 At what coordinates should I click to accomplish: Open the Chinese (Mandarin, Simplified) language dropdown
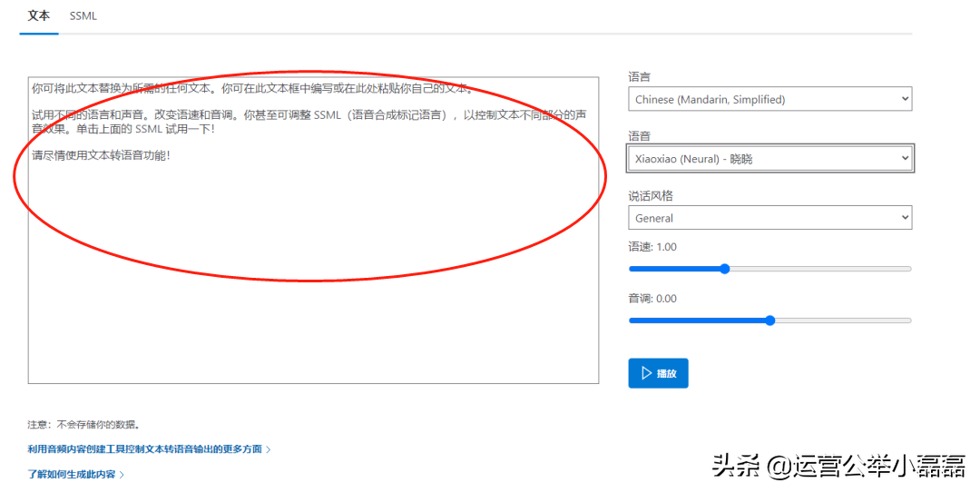click(x=769, y=99)
